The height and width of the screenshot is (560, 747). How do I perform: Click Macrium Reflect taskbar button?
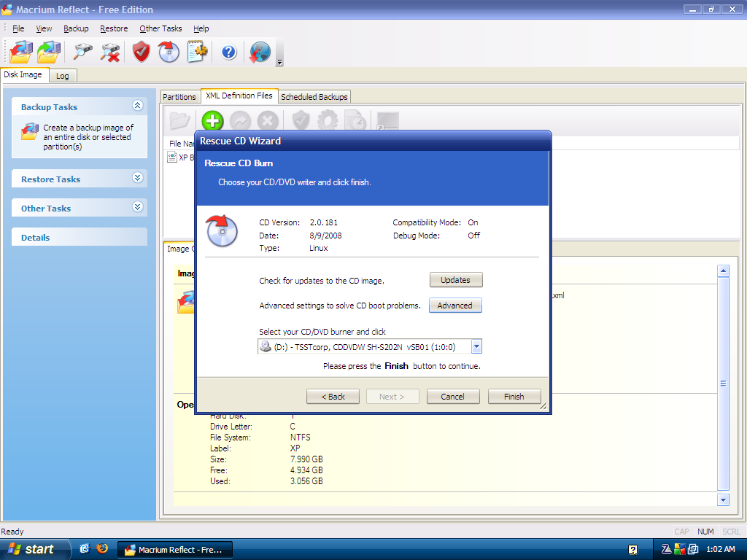tap(175, 550)
